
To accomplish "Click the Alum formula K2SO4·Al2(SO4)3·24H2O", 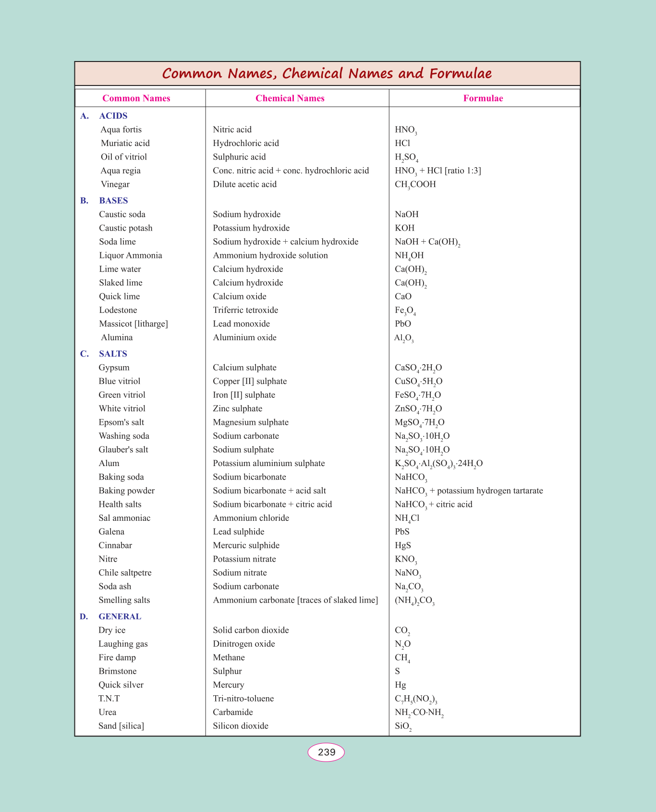I will pos(438,464).
